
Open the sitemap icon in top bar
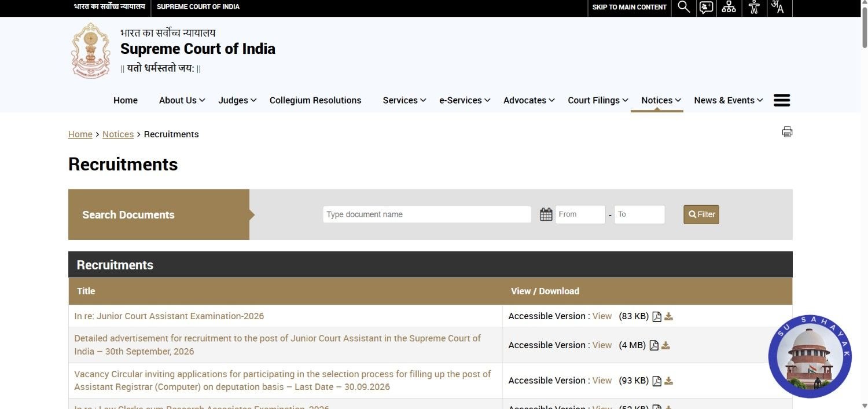click(x=729, y=7)
